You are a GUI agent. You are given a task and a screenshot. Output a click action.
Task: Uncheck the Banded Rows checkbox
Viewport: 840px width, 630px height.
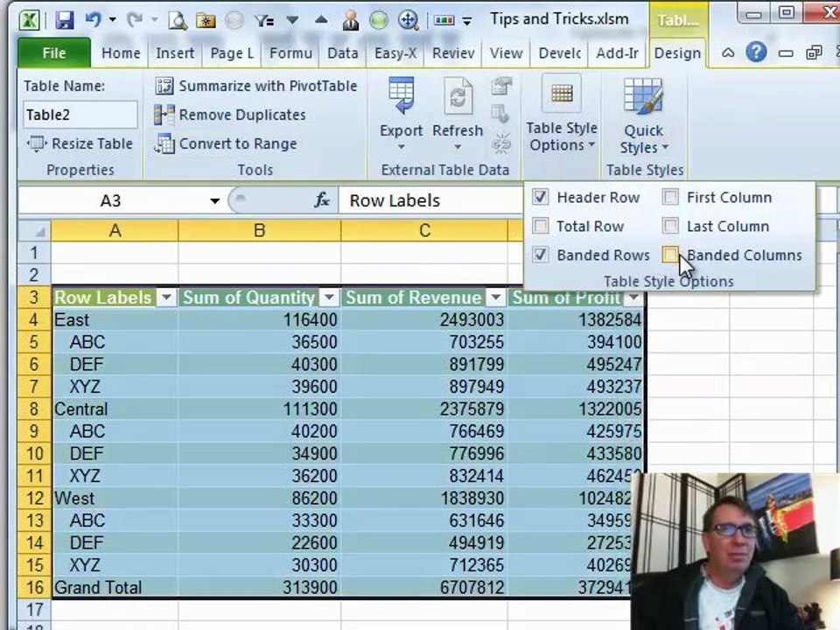[540, 255]
